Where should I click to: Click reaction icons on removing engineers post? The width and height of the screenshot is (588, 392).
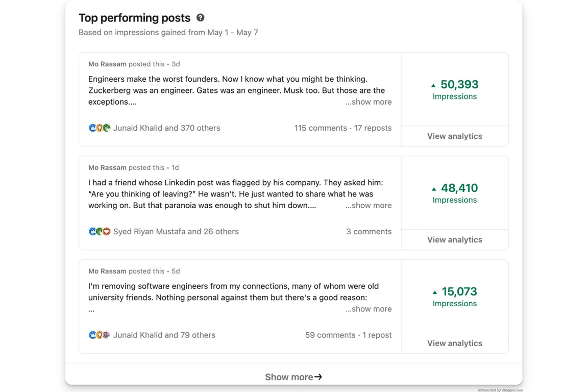tap(100, 335)
